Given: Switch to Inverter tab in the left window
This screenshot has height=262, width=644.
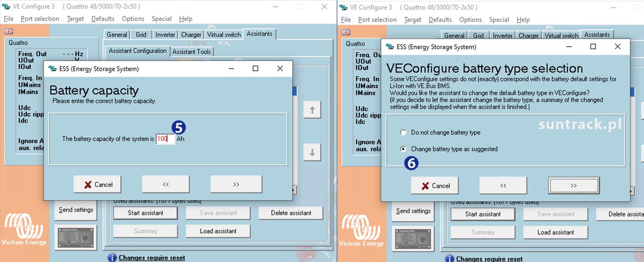Looking at the screenshot, I should click(x=165, y=34).
